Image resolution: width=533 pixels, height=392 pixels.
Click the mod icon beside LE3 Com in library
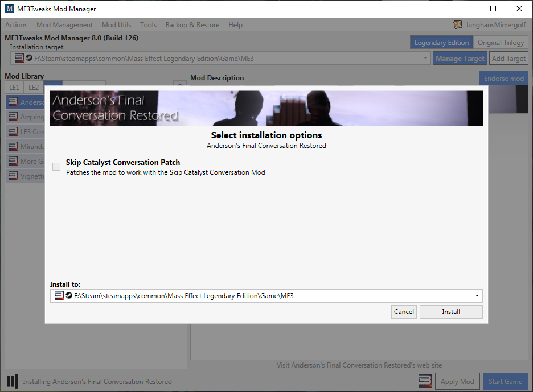click(x=13, y=131)
